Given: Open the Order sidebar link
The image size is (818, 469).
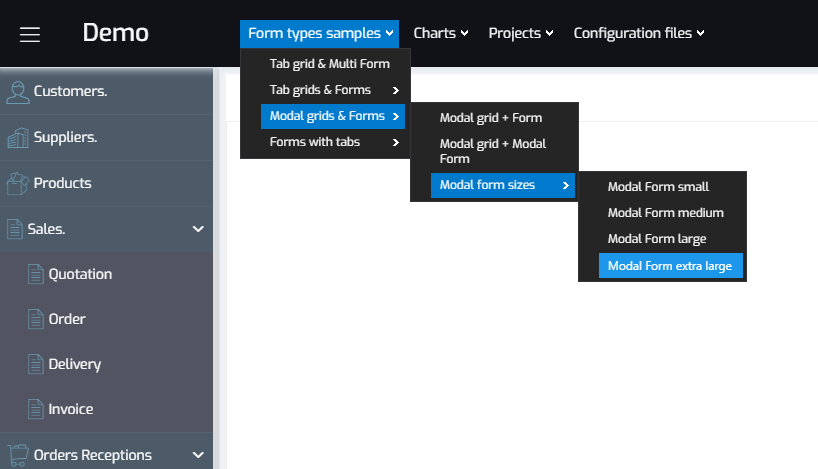Looking at the screenshot, I should pyautogui.click(x=67, y=319).
